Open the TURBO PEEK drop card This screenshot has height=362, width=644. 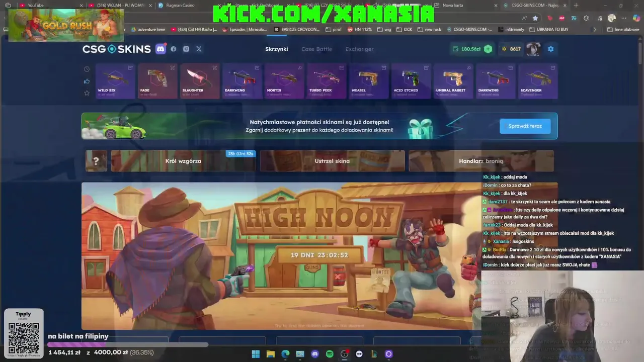[327, 81]
